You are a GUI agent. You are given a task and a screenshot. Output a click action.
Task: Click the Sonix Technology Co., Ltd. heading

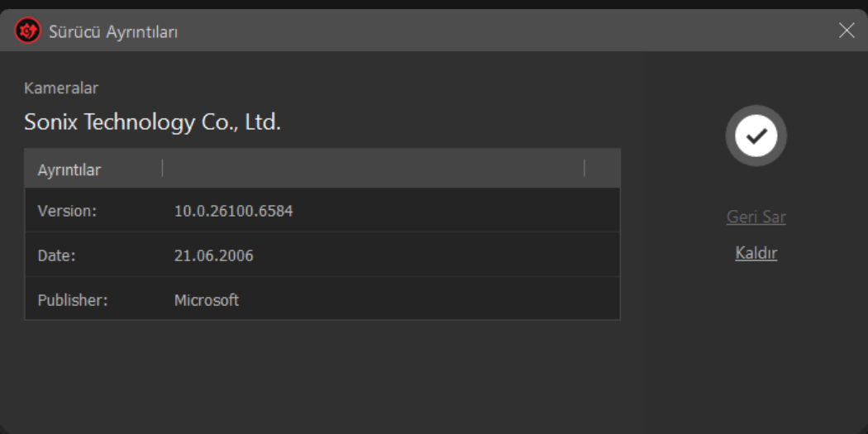(153, 122)
